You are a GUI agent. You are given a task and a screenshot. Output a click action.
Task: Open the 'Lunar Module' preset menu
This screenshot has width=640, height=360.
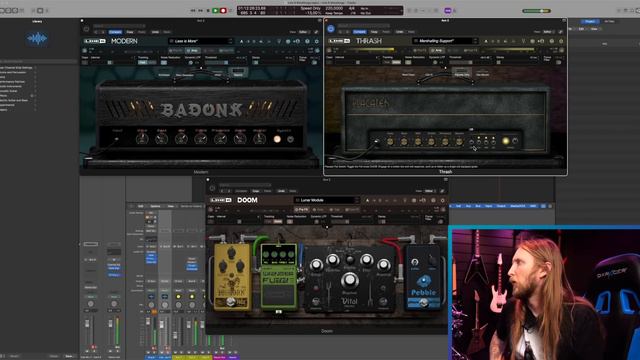(324, 200)
